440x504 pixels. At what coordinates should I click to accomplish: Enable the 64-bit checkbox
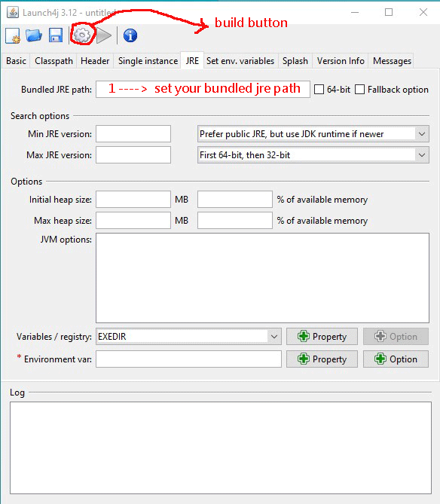point(319,90)
